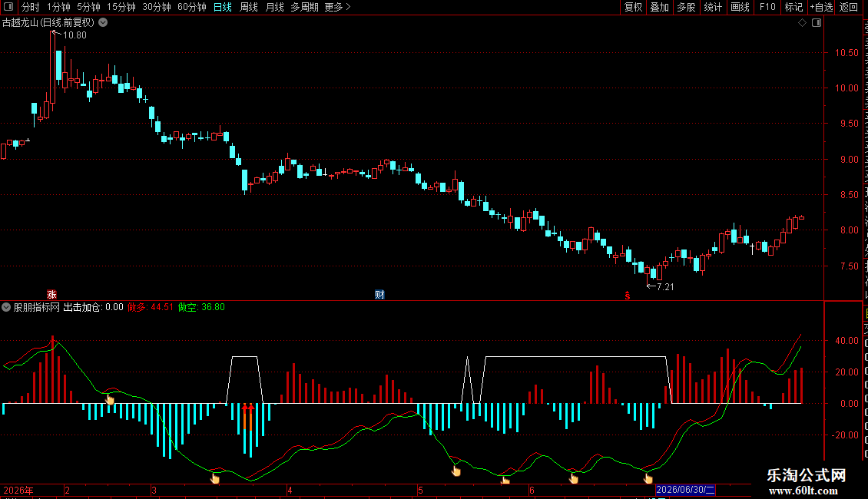
Task: Select the 60分钟 period tab
Action: (192, 7)
